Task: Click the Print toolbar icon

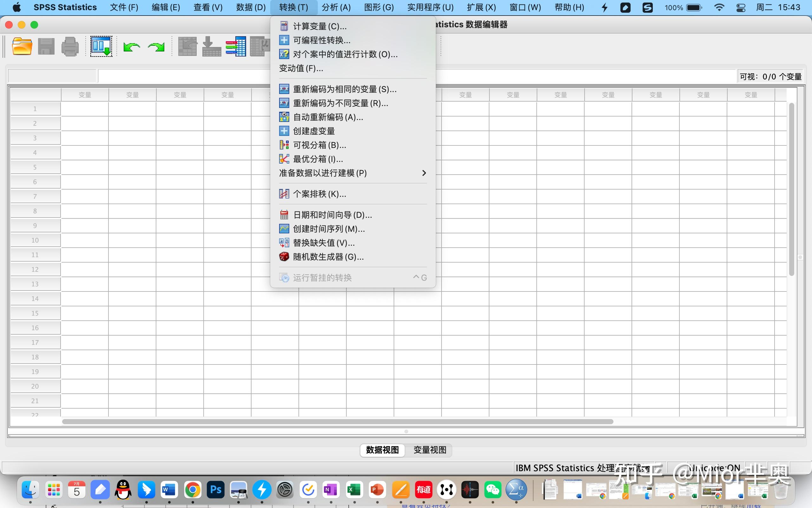Action: [70, 46]
